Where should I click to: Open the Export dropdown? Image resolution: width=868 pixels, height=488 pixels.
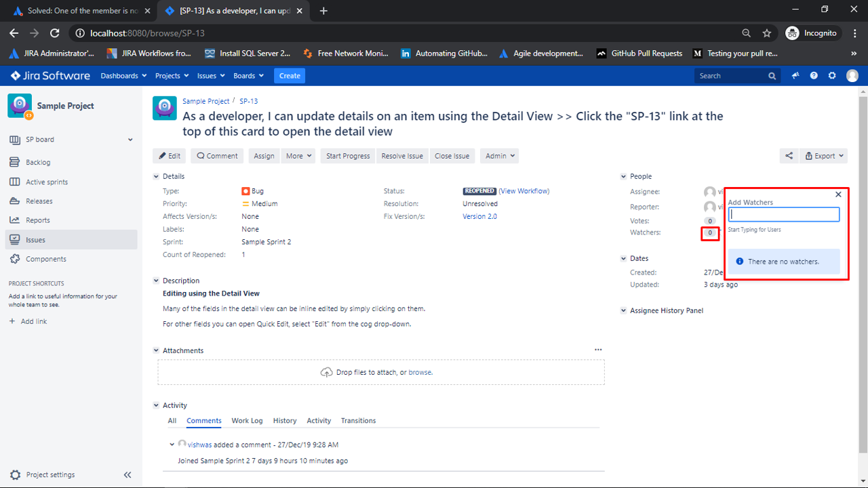pyautogui.click(x=824, y=156)
